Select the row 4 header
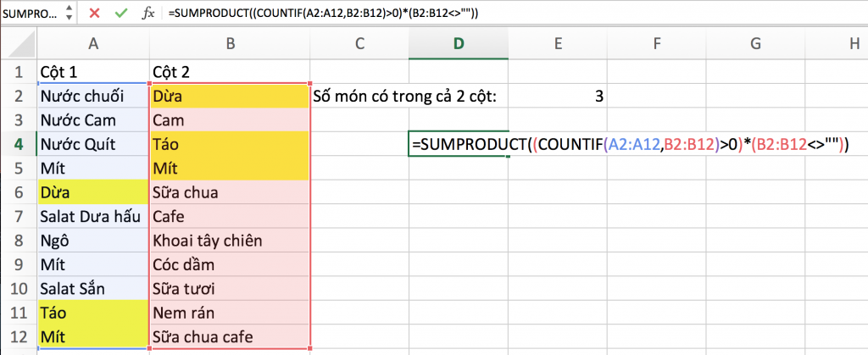Screen dimensions: 868x355 pyautogui.click(x=18, y=144)
